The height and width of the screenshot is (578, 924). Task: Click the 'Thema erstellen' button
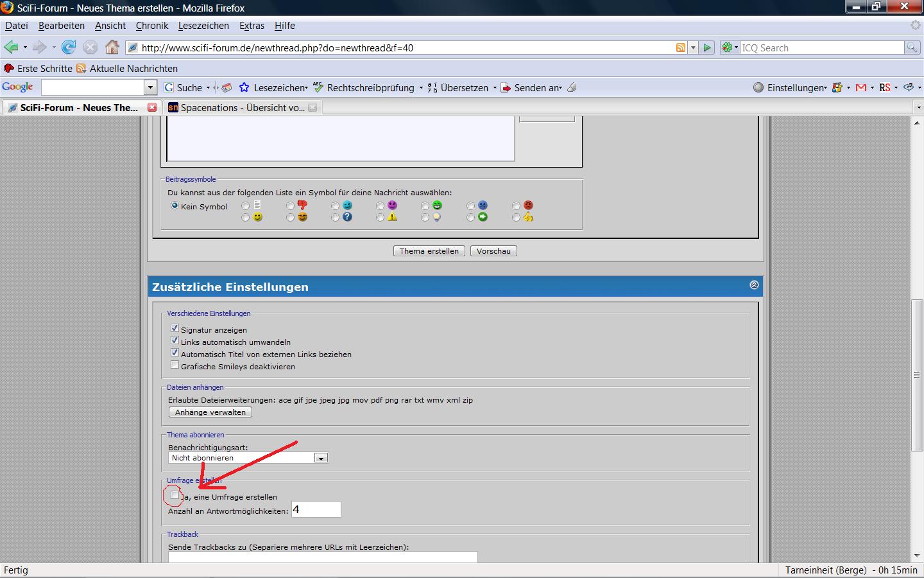tap(429, 251)
